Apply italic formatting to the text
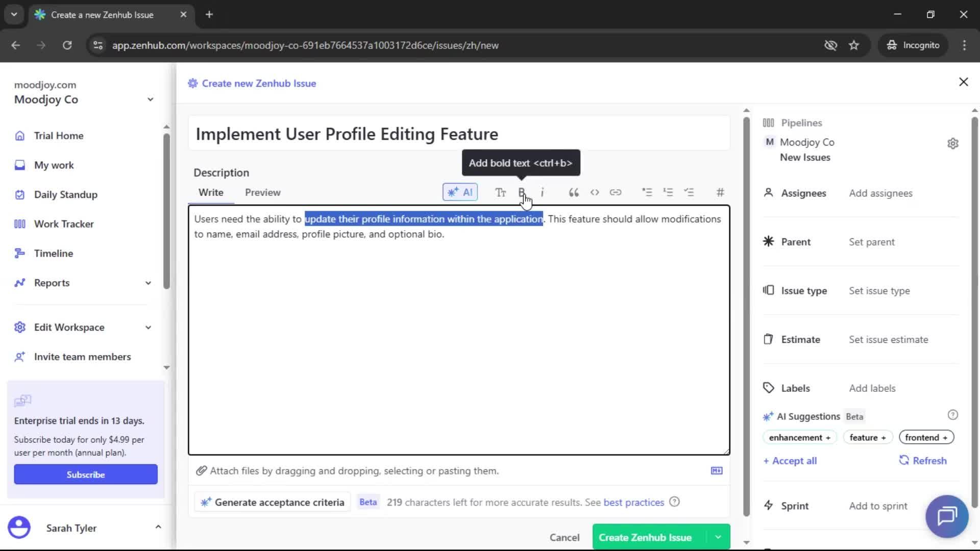 (x=543, y=192)
